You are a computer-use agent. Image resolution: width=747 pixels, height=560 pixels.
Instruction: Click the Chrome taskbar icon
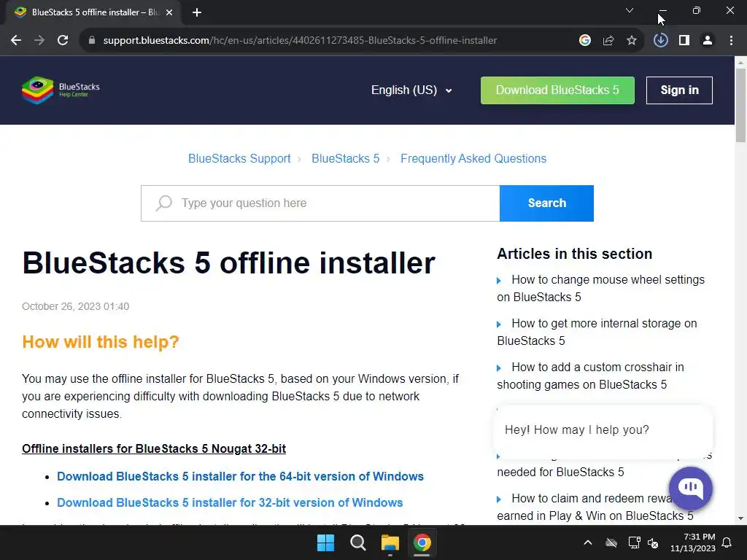point(422,542)
